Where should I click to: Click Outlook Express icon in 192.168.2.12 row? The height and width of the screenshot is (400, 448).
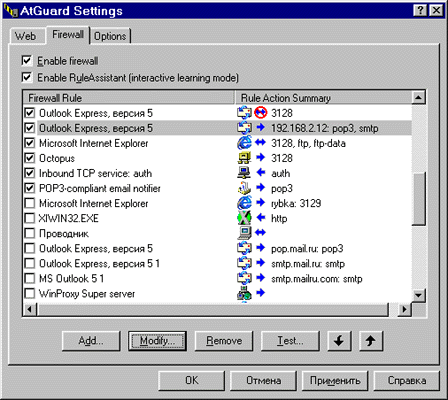pos(244,128)
